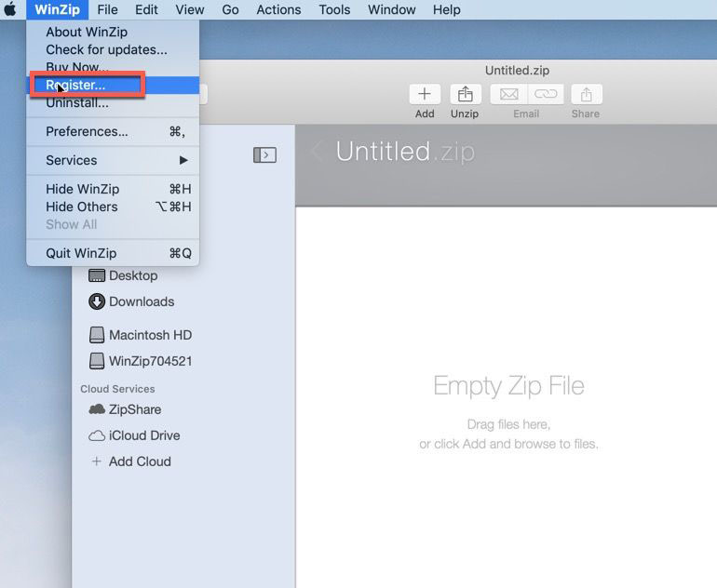Image resolution: width=717 pixels, height=588 pixels.
Task: Open the View menu
Action: (190, 9)
